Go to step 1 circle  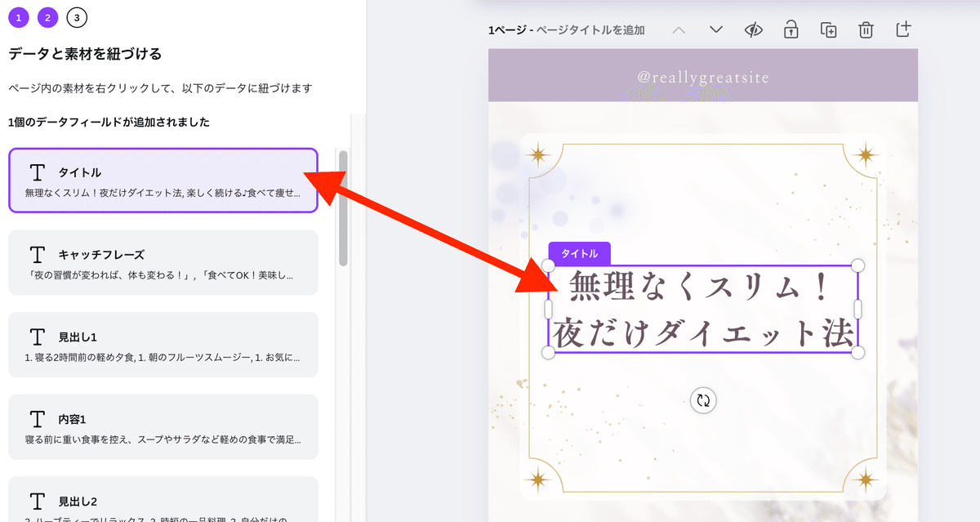(19, 17)
